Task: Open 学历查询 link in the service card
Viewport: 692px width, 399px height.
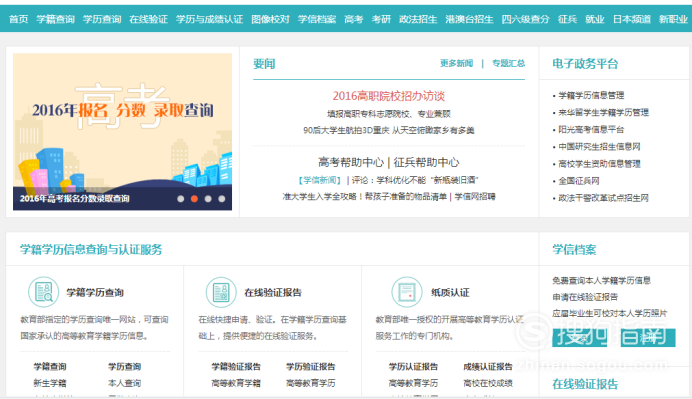Action: [124, 367]
